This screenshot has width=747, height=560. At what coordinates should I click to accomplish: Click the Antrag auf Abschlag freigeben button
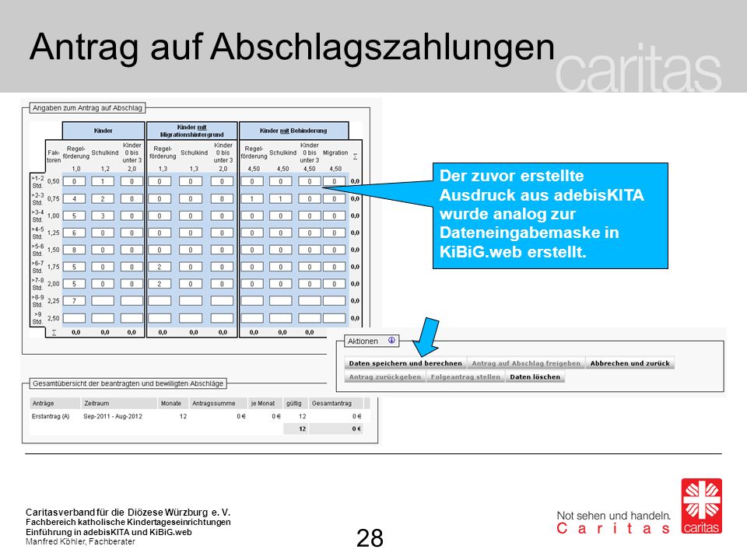526,363
